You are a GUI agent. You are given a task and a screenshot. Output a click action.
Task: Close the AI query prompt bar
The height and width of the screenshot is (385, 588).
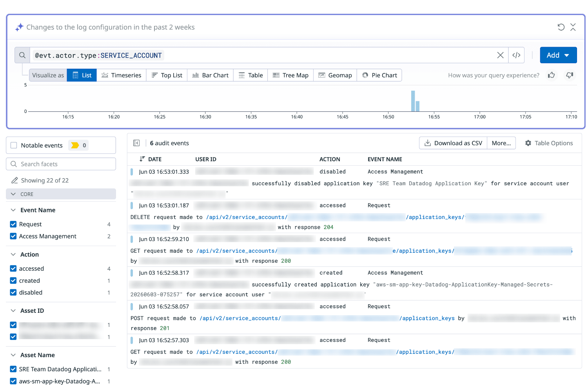tap(573, 27)
